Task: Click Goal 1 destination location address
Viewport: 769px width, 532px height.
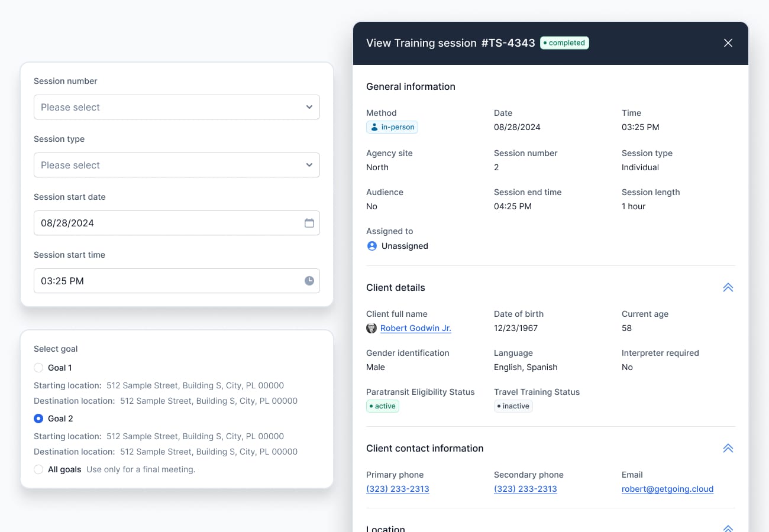Action: tap(209, 401)
